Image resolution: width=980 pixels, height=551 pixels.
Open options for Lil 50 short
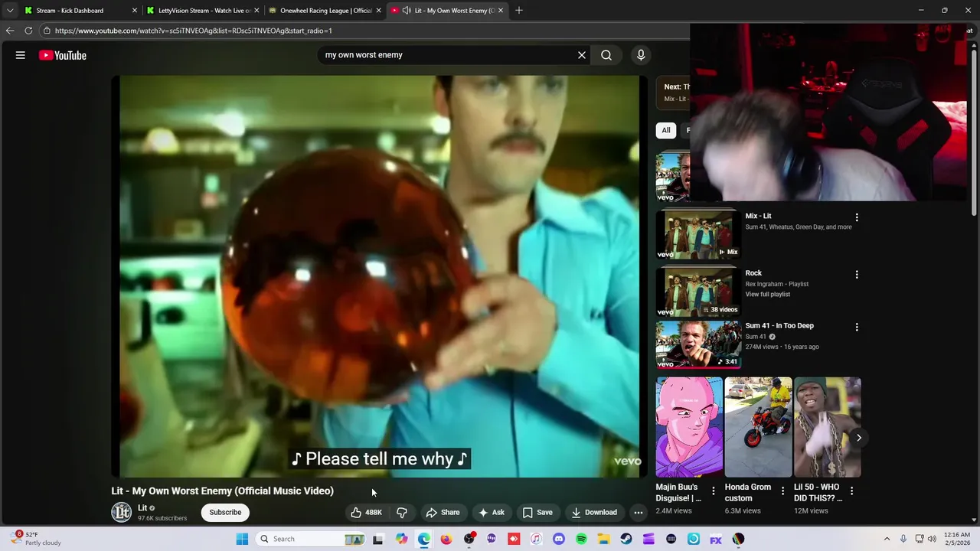(x=851, y=491)
